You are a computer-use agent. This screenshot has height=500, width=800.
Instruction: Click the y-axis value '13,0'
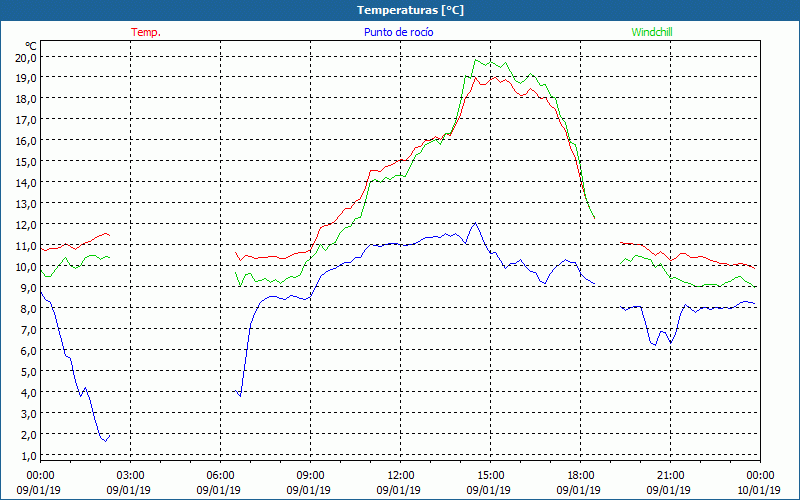coord(26,204)
